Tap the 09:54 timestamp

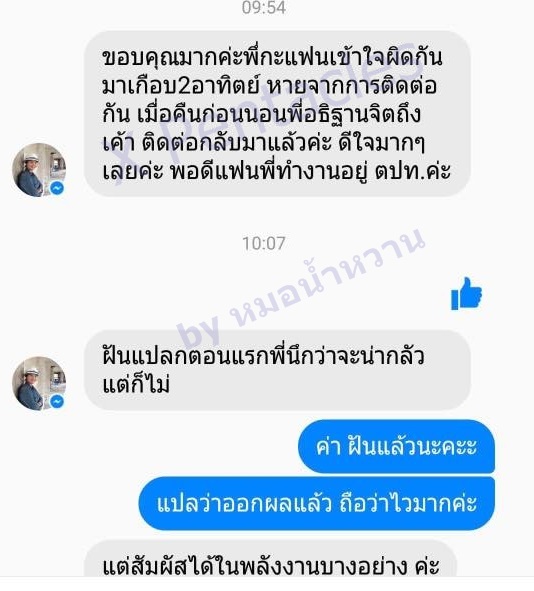[x=264, y=8]
